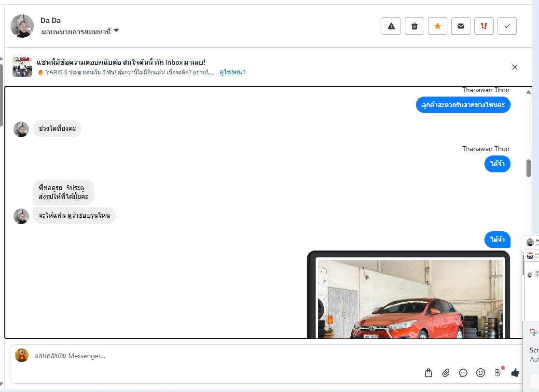Send a thumbs-up like
The height and width of the screenshot is (392, 539).
point(515,373)
